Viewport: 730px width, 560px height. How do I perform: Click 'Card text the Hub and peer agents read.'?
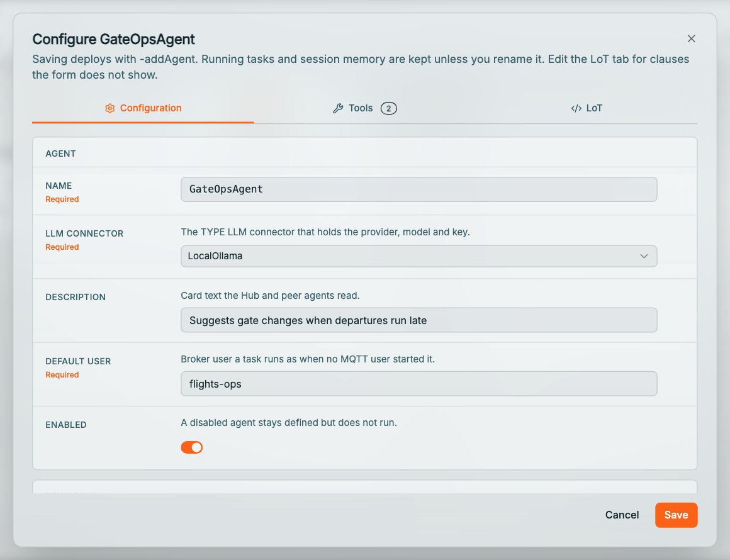(x=270, y=296)
